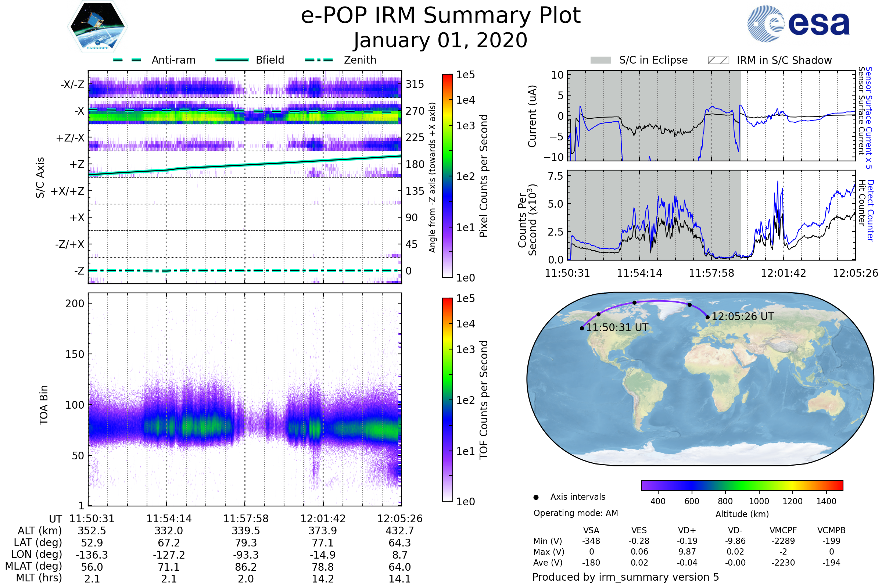Click the ESA logo
The width and height of the screenshot is (882, 588).
click(x=798, y=24)
